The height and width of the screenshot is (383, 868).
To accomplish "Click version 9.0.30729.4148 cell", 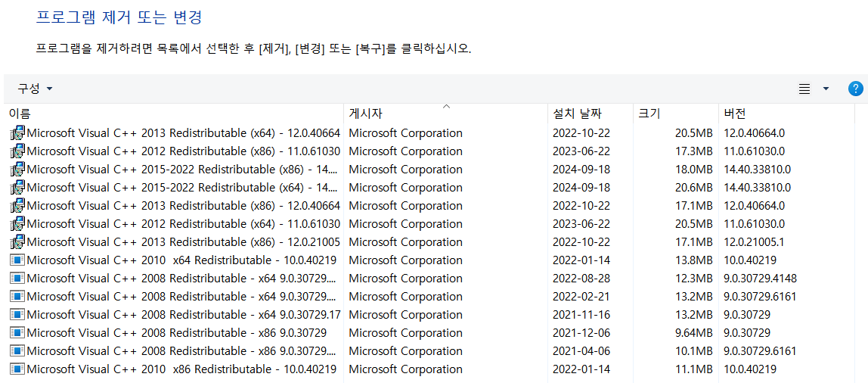I will click(760, 279).
